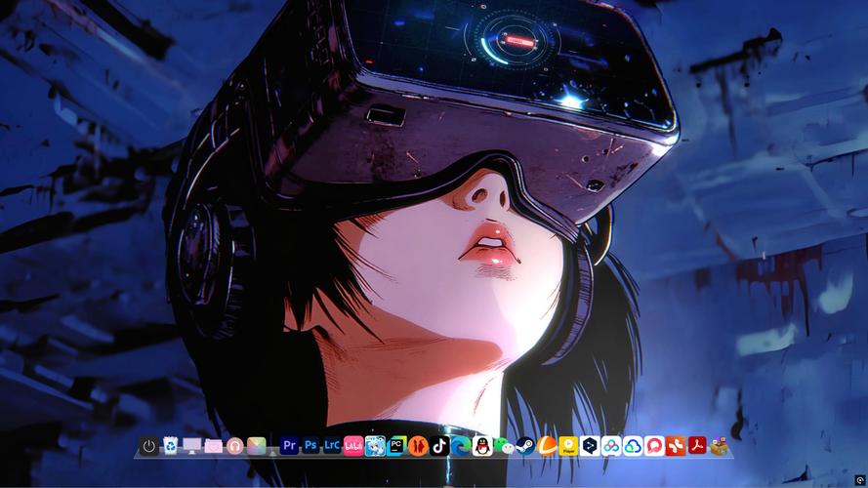868x488 pixels.
Task: Launch Microsoft Edge browser
Action: [x=461, y=446]
